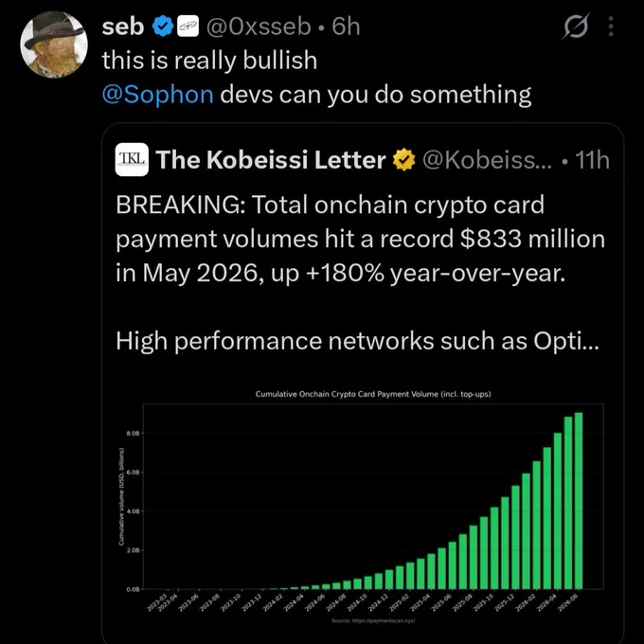This screenshot has width=644, height=644.
Task: Click seb's display name
Action: (x=123, y=27)
